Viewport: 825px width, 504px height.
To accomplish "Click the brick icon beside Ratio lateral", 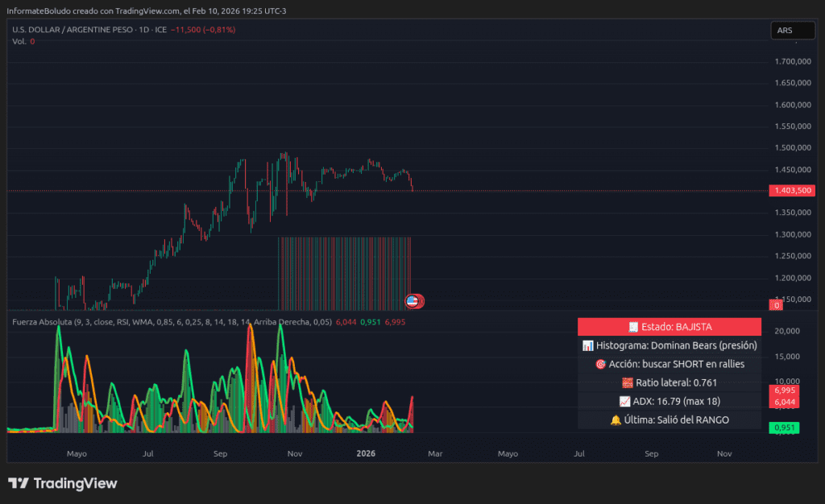I will tap(627, 382).
